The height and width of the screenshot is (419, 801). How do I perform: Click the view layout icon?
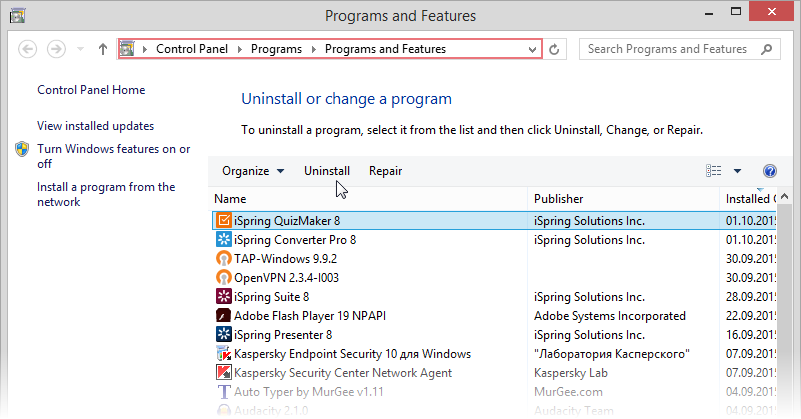pyautogui.click(x=713, y=171)
